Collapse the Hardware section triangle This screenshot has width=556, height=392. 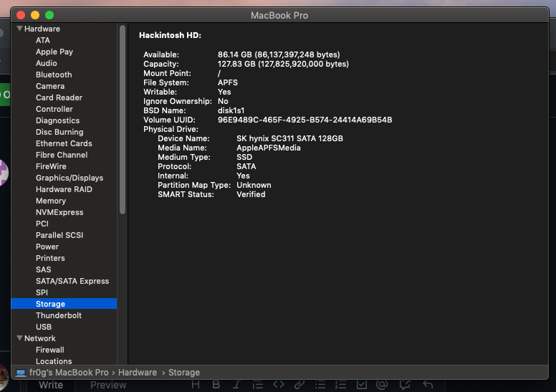click(20, 29)
